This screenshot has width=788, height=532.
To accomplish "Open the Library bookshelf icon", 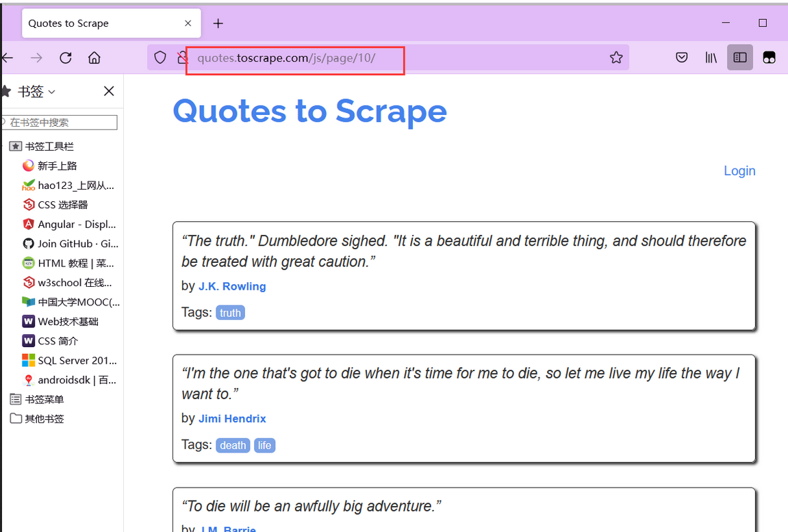I will tap(711, 58).
